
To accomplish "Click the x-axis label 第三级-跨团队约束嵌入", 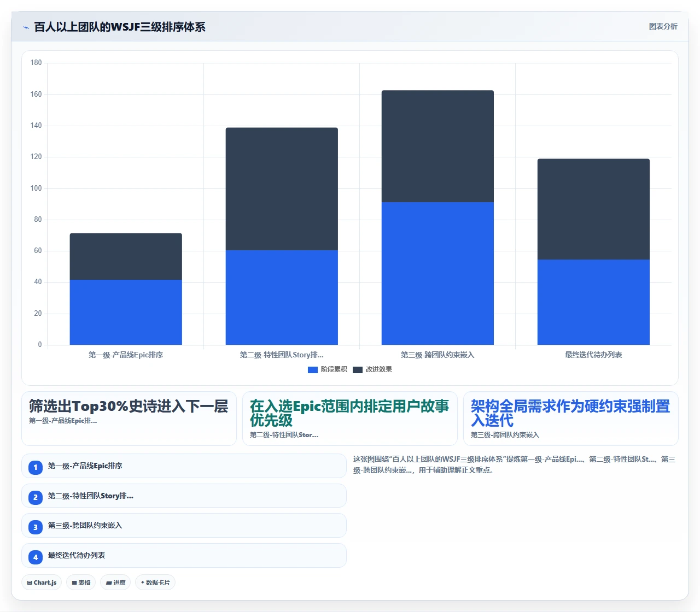I will [x=437, y=355].
